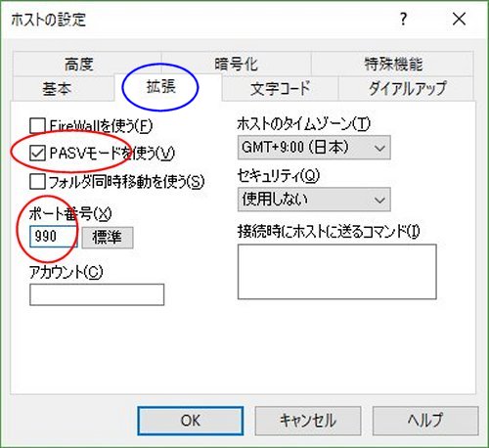Close the ホストの設定 dialog

459,20
